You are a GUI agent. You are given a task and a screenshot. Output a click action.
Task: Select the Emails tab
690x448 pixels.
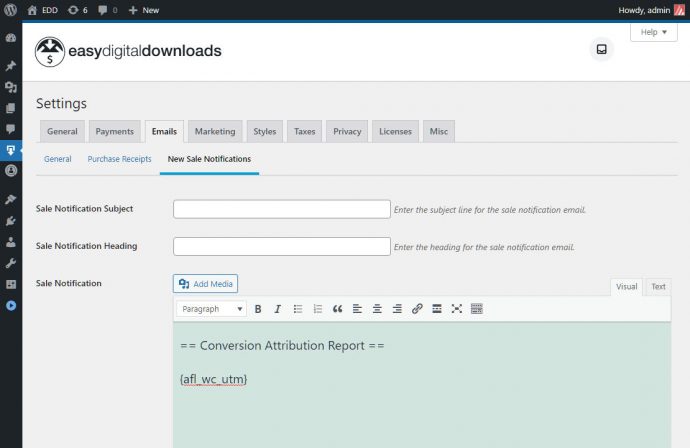[x=164, y=131]
